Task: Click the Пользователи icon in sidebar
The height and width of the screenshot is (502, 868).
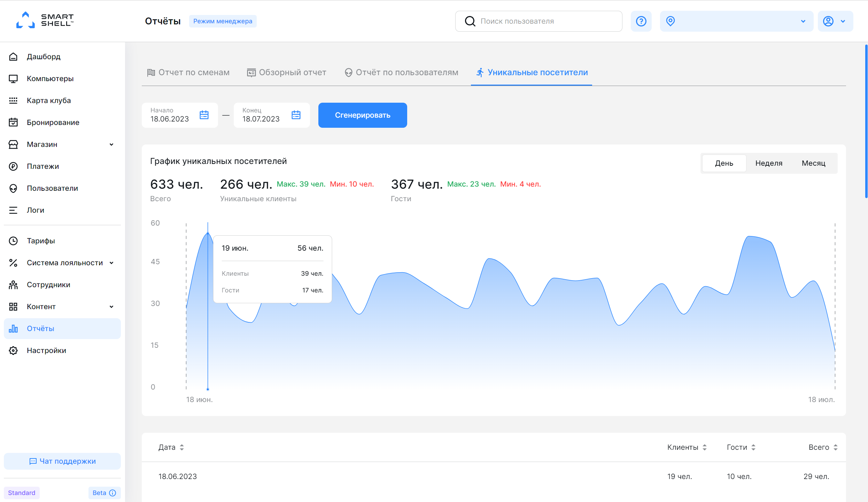Action: [x=13, y=188]
